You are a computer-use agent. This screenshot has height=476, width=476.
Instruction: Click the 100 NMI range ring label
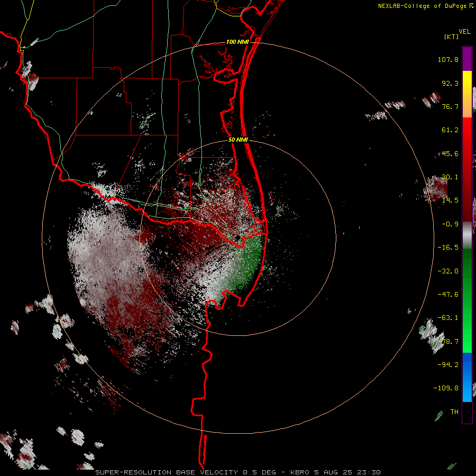237,42
